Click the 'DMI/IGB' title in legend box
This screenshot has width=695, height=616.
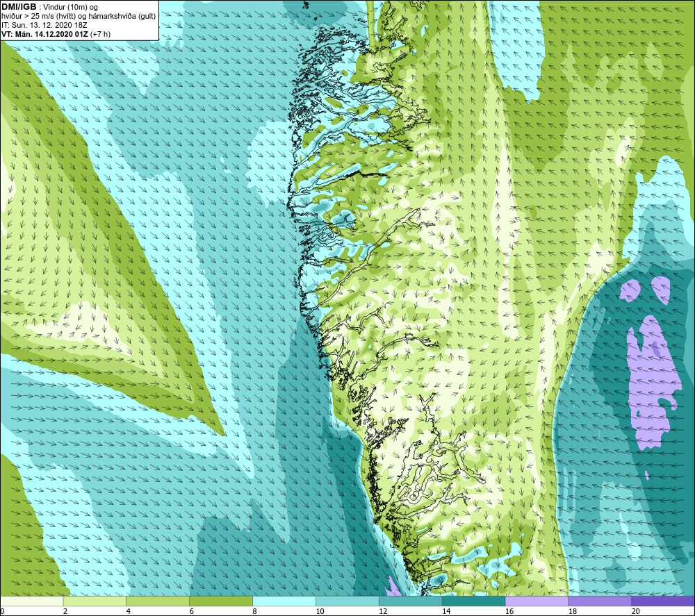pyautogui.click(x=19, y=7)
